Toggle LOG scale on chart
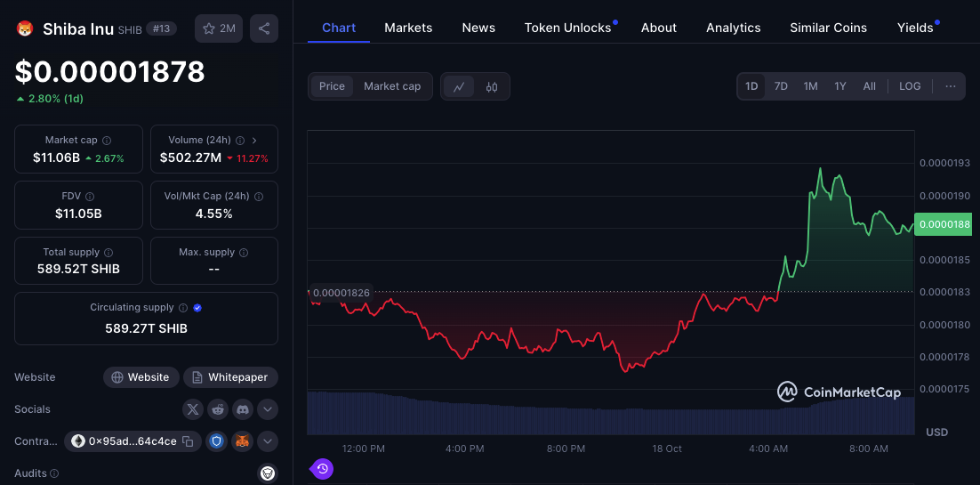980x485 pixels. (910, 86)
